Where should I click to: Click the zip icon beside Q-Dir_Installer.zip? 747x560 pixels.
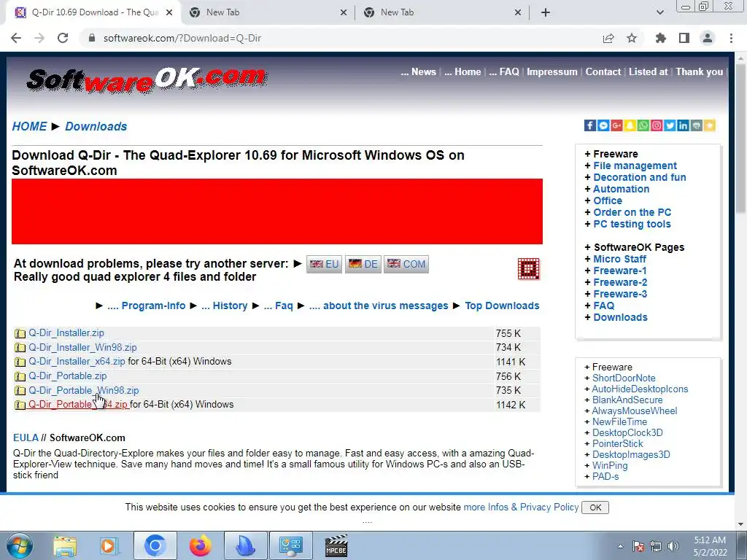[20, 333]
